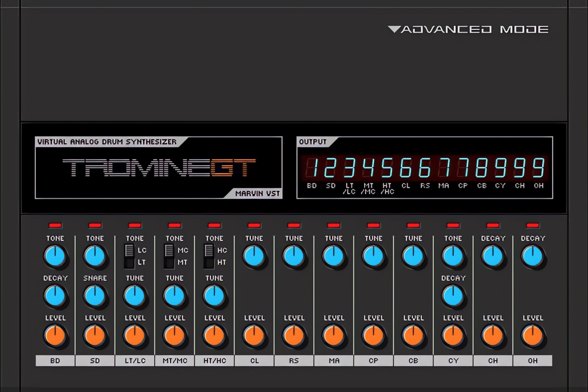
Task: Click the CY Decay blue knob
Action: pyautogui.click(x=453, y=296)
